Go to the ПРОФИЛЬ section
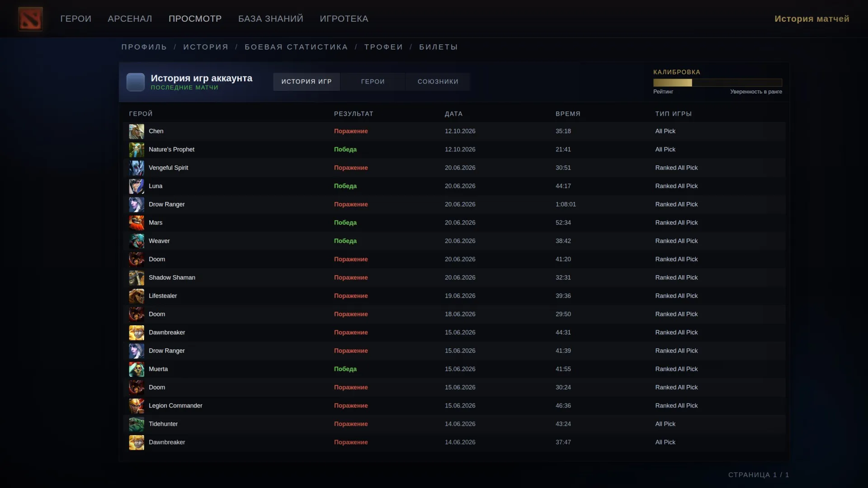 (x=144, y=47)
